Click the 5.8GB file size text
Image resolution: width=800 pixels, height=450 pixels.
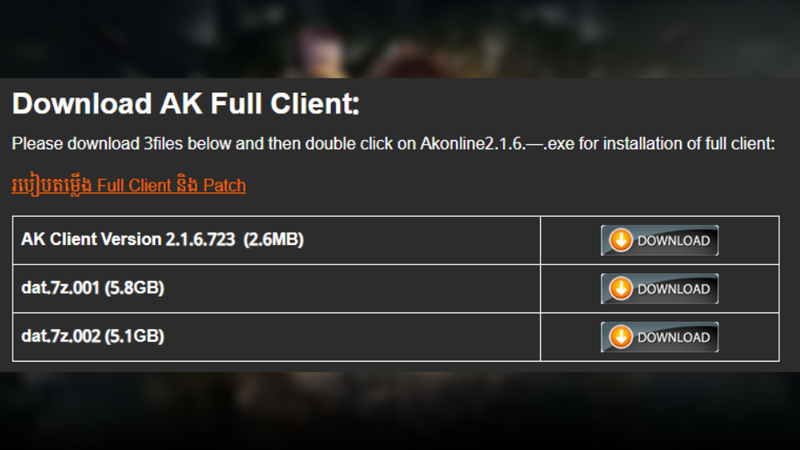click(134, 289)
